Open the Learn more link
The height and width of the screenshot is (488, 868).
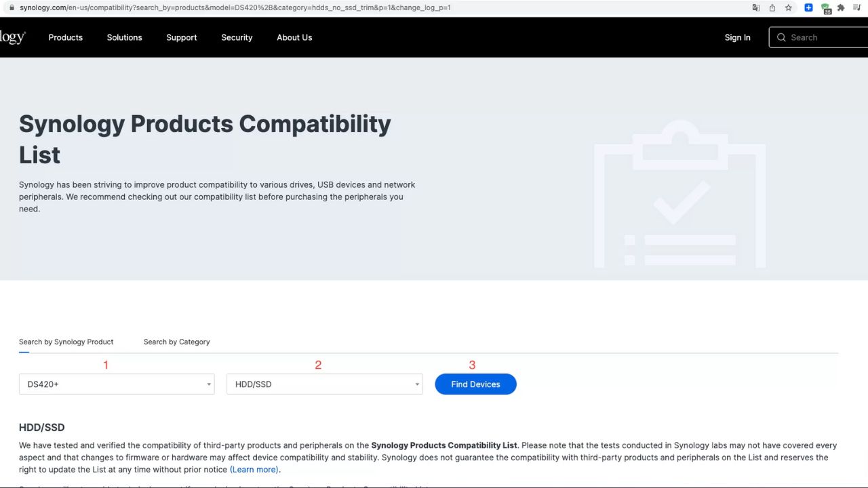click(254, 469)
